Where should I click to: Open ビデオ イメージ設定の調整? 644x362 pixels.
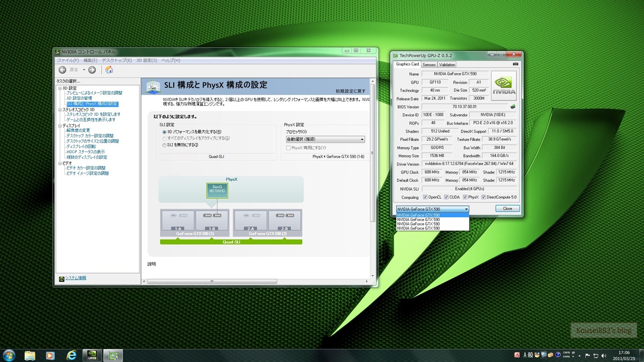88,173
